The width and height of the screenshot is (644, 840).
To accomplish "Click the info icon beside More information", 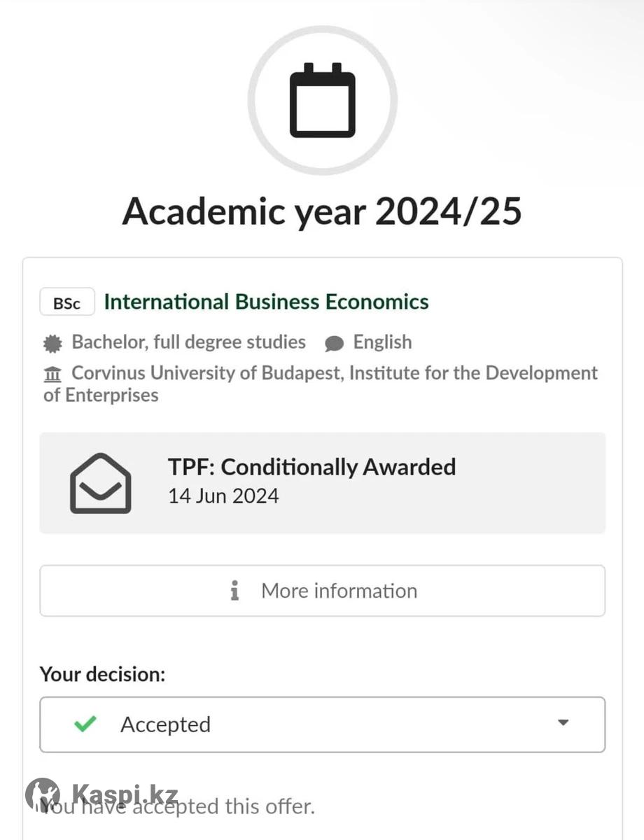I will click(x=234, y=591).
